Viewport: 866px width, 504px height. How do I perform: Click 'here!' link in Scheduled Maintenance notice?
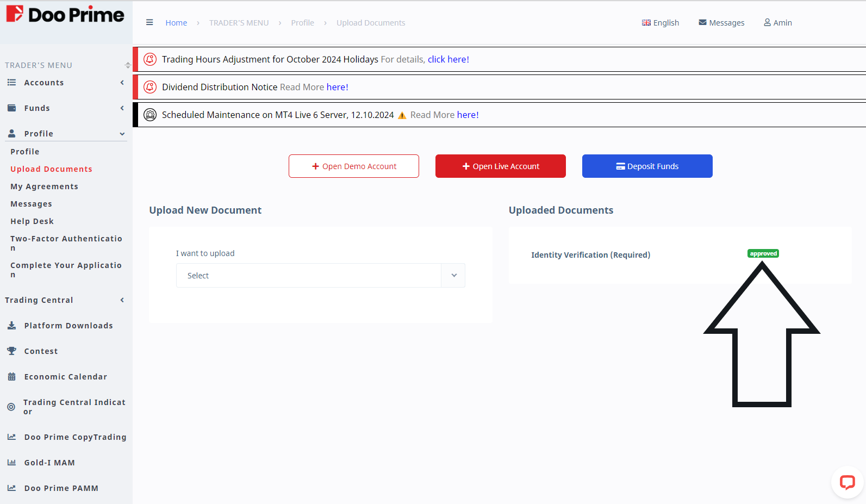468,115
